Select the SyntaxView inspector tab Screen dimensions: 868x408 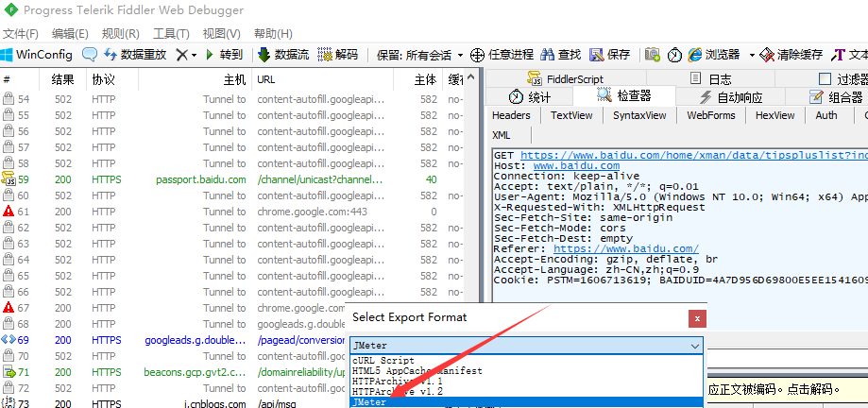point(639,115)
